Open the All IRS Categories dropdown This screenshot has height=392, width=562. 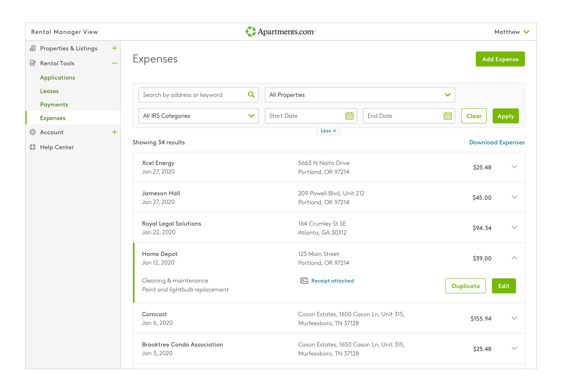point(198,116)
